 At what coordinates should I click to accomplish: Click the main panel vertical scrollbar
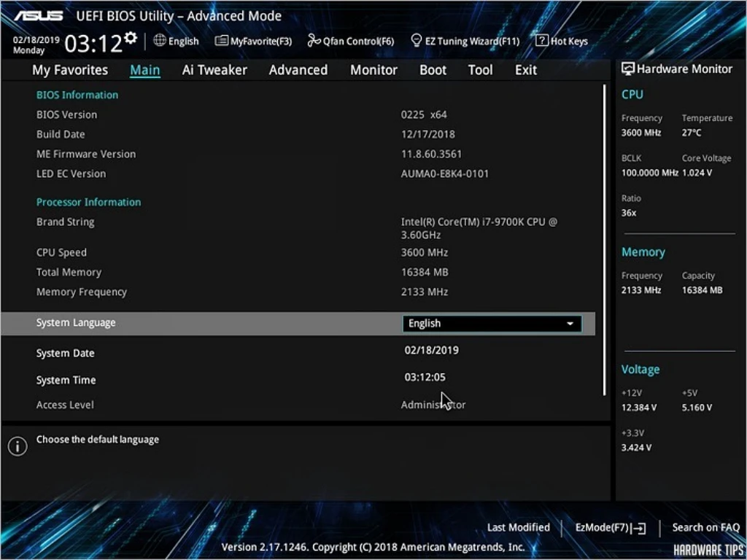605,240
